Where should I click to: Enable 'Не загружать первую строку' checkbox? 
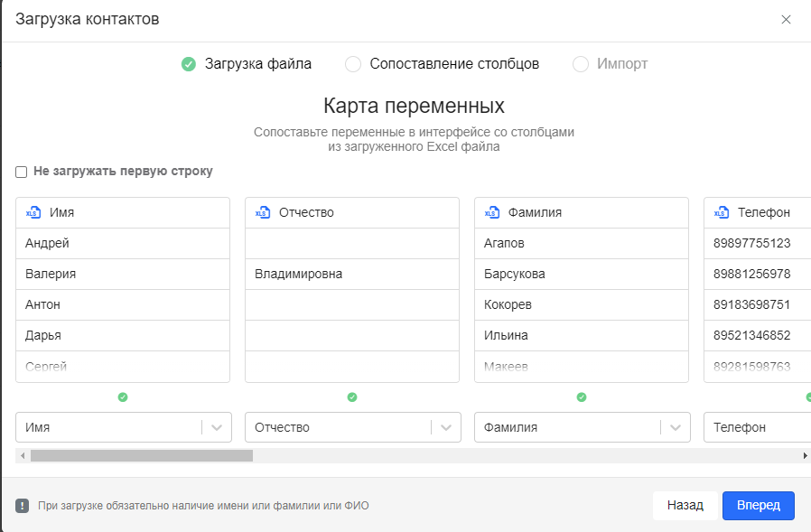tap(22, 172)
